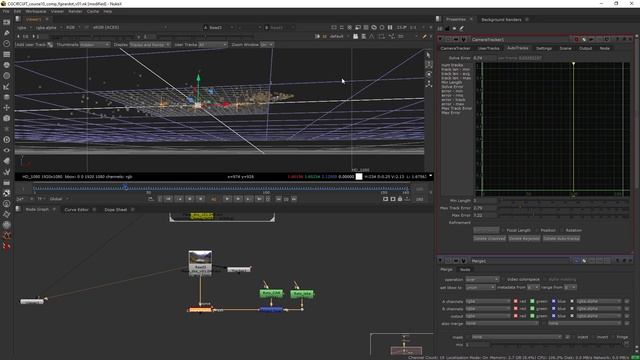
Task: Switch to the Curve Editor tab
Action: tap(76, 209)
